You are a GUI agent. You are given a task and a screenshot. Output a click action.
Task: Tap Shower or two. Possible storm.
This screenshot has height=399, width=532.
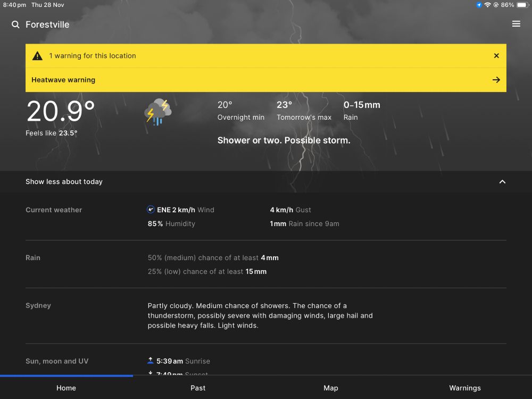click(x=284, y=140)
